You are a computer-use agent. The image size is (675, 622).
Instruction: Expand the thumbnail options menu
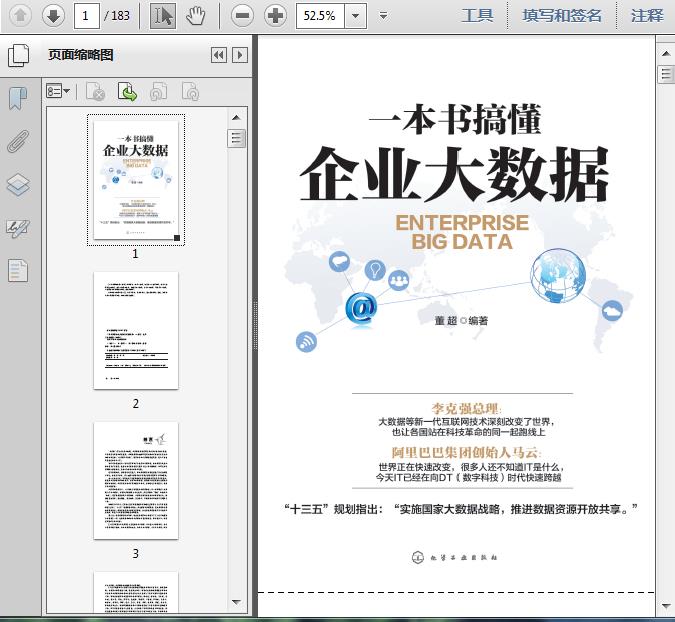coord(59,92)
